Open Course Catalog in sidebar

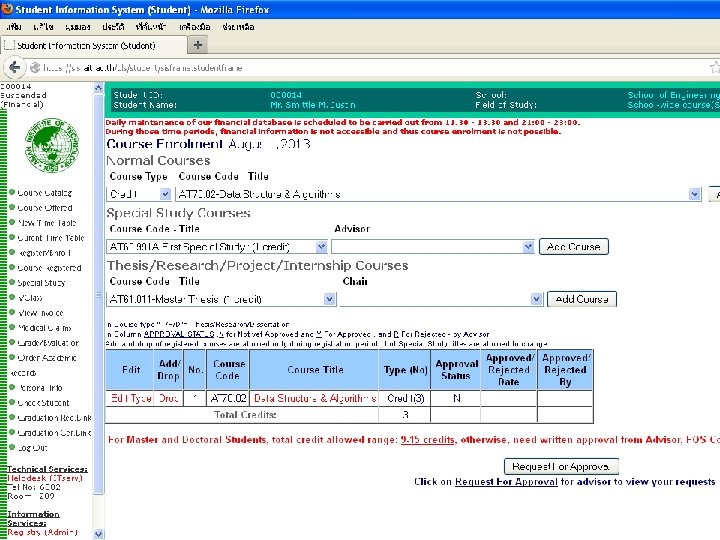pos(45,193)
